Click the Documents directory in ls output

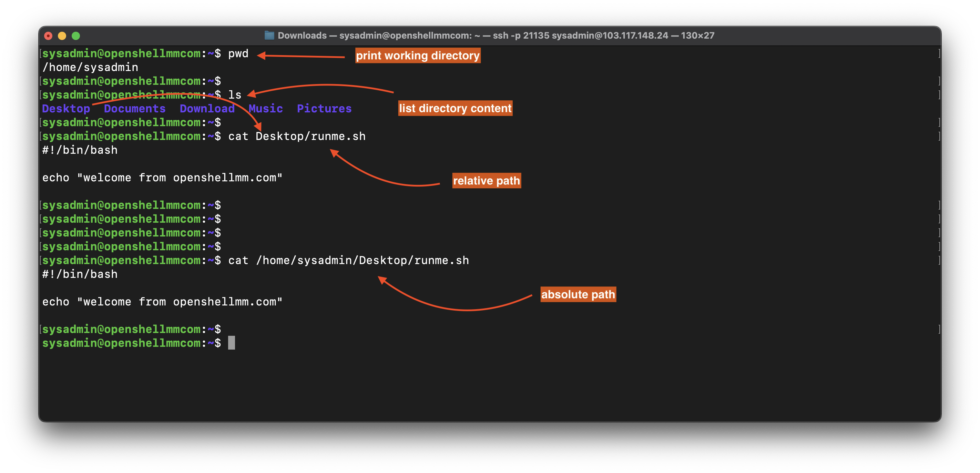(x=135, y=109)
